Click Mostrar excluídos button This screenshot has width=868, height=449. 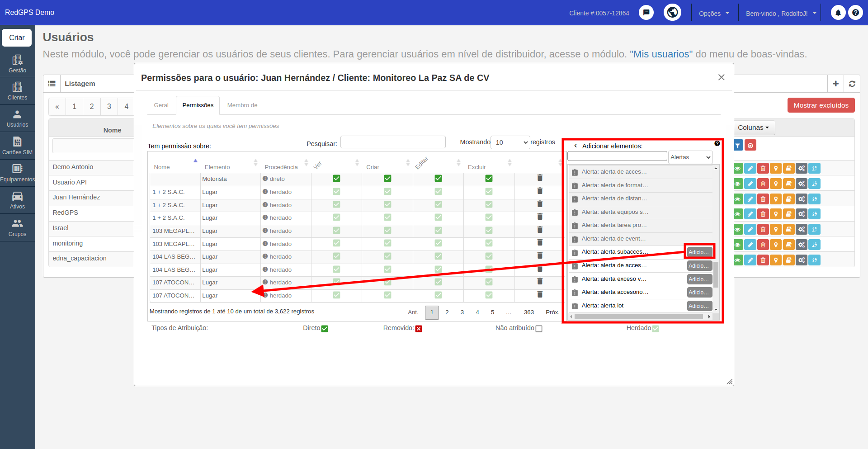pos(821,105)
